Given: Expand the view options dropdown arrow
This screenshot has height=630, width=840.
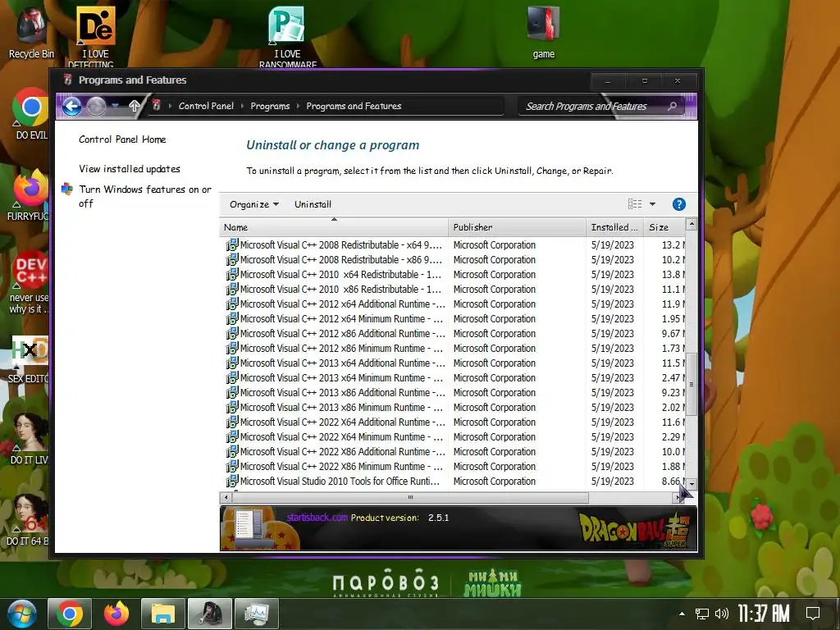Looking at the screenshot, I should tap(652, 204).
